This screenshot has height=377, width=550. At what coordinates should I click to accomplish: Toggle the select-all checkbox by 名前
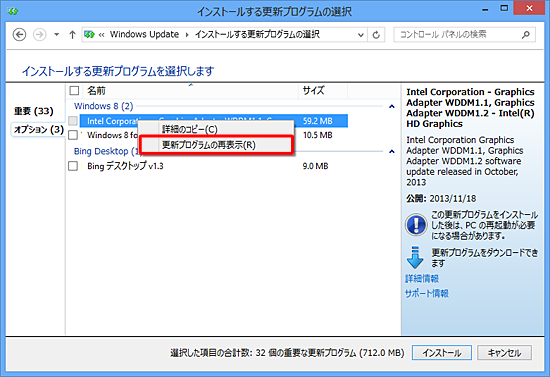click(x=74, y=91)
